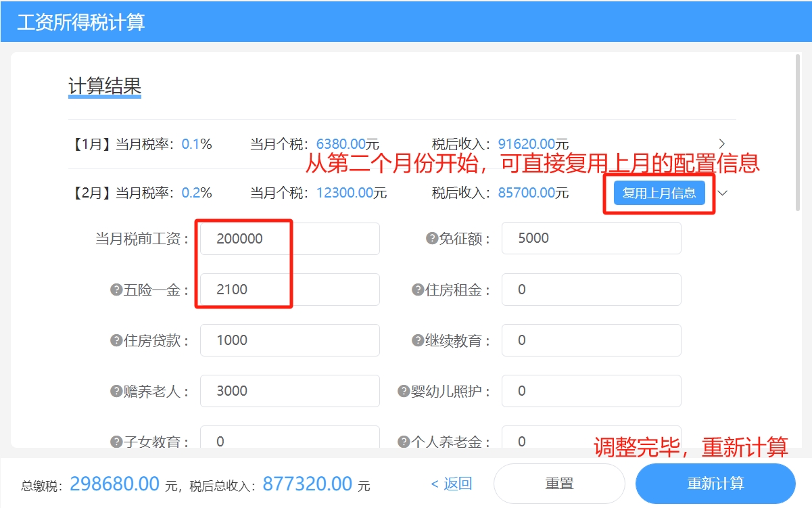
Task: Click the help icon beside 五险一金
Action: (116, 290)
